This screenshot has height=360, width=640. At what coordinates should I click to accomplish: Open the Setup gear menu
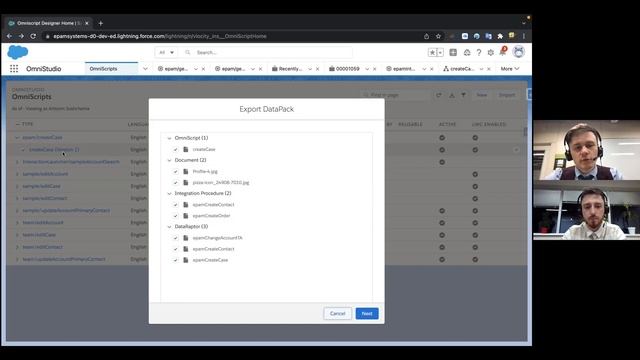coord(491,52)
